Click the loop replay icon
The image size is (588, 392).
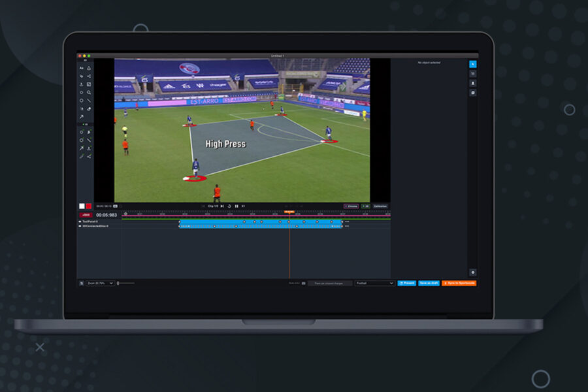tap(229, 206)
